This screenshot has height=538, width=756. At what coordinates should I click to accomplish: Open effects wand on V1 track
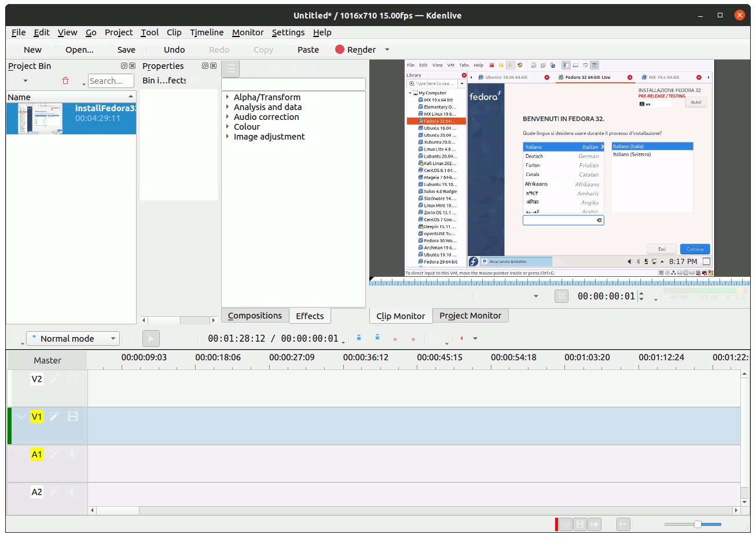coord(54,416)
